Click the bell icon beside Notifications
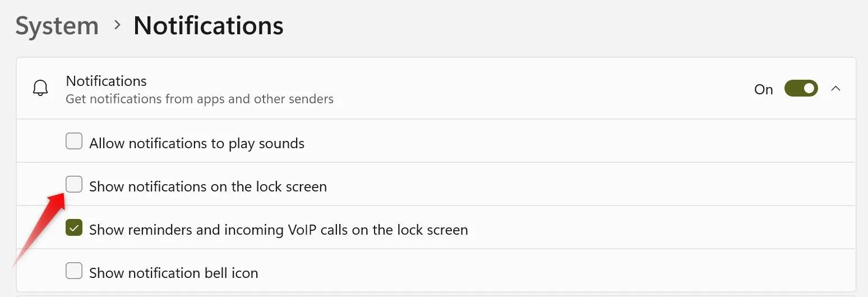The image size is (868, 297). (x=40, y=89)
